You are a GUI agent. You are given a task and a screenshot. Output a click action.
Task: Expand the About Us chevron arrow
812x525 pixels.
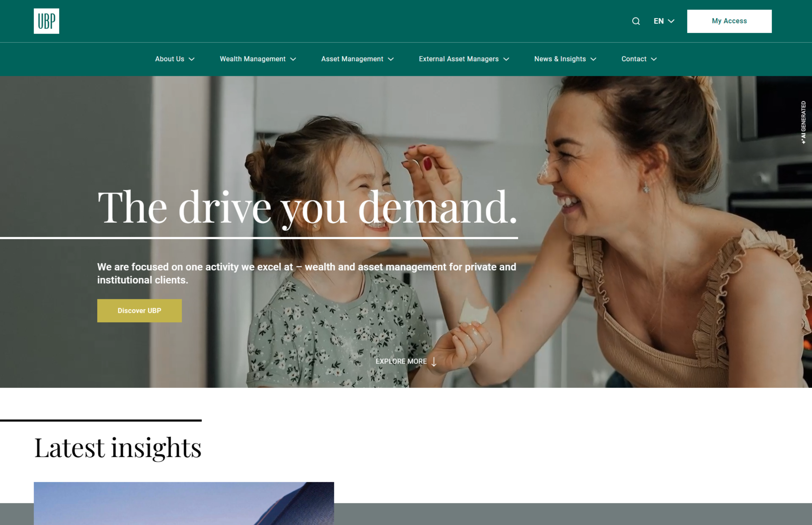(192, 59)
